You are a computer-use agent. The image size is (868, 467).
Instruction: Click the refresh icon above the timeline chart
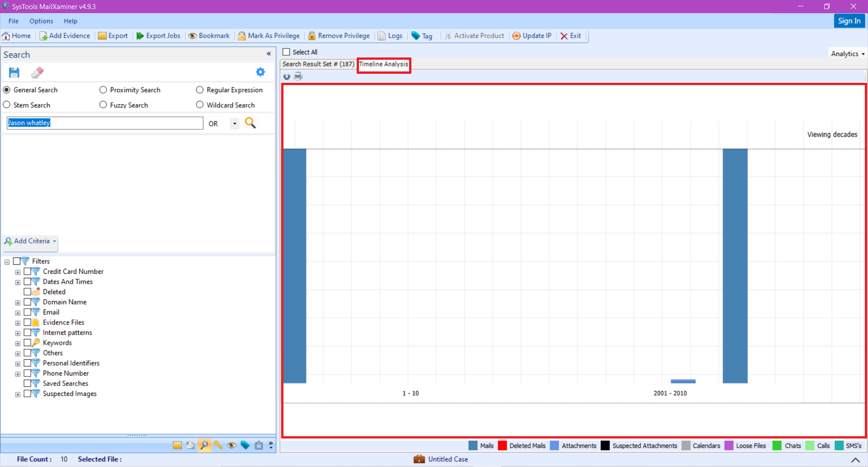[287, 76]
